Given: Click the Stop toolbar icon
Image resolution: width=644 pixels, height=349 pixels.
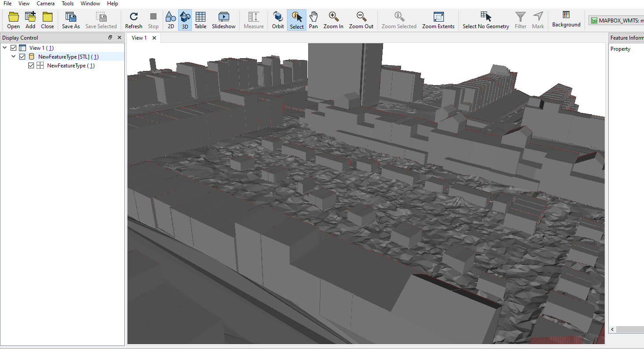Looking at the screenshot, I should click(x=153, y=20).
